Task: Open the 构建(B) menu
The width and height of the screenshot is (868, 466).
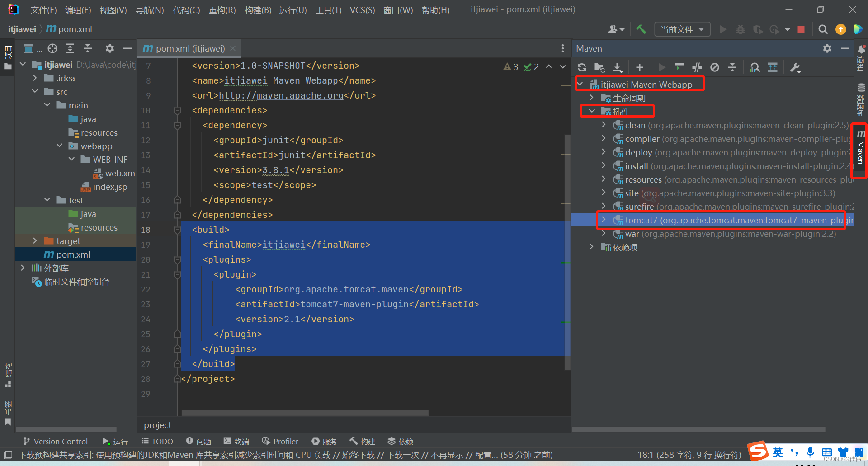Action: tap(258, 10)
